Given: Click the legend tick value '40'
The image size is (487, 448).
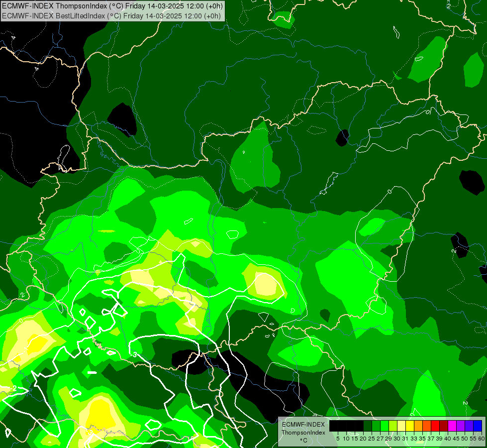Looking at the screenshot, I should coord(448,439).
